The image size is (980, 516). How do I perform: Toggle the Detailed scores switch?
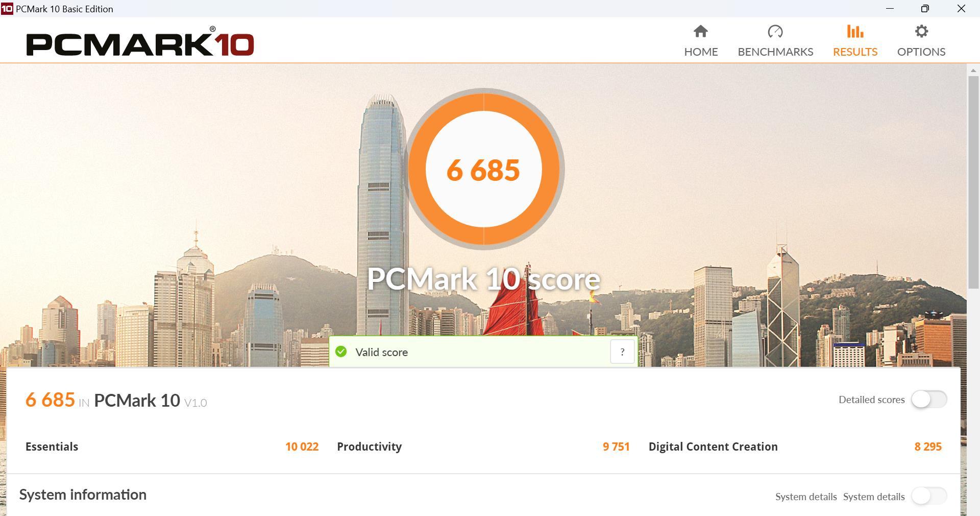pos(929,400)
